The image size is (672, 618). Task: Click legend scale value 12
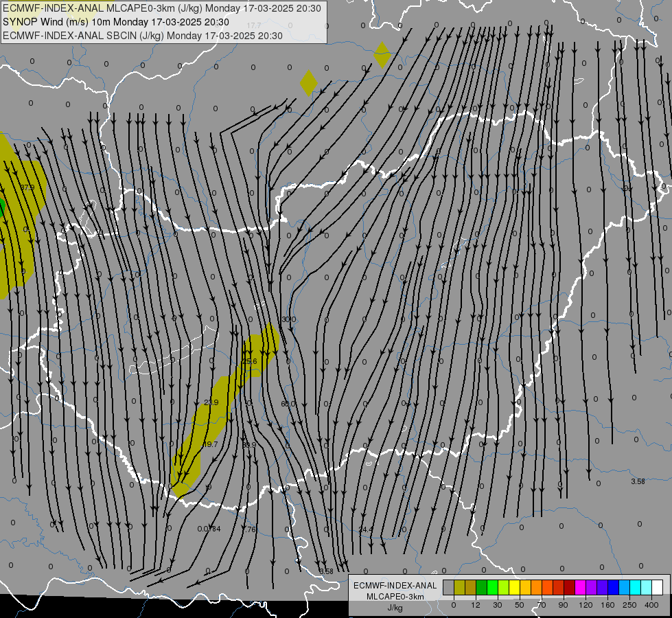coord(476,605)
